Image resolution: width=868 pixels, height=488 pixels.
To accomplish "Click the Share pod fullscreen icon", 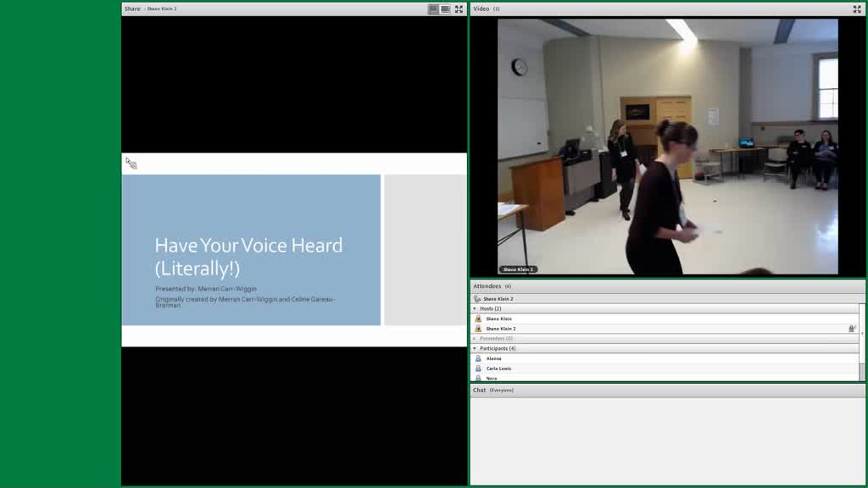I will coord(459,8).
